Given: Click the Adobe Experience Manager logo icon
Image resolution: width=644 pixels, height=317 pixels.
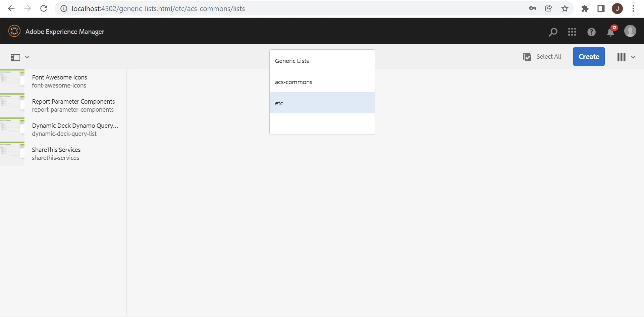Looking at the screenshot, I should [14, 31].
